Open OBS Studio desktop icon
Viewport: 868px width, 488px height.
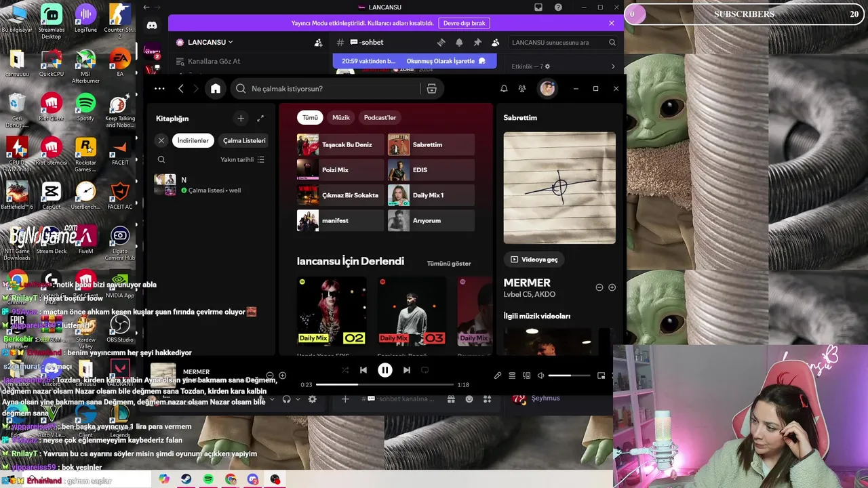click(120, 327)
